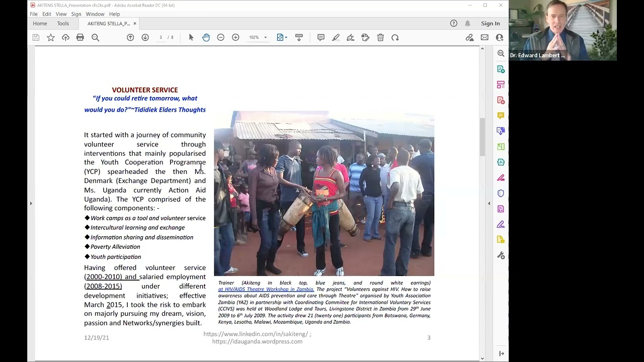
Task: Collapse the right tools pane arrow
Action: [489, 204]
